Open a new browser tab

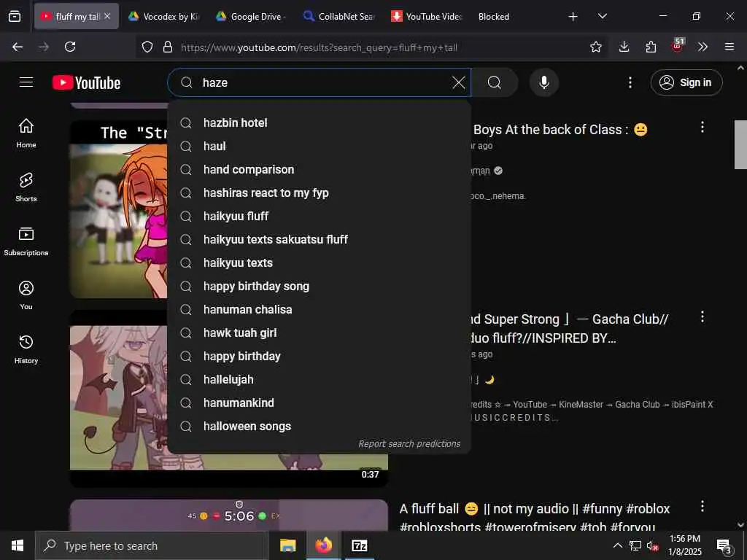tap(573, 17)
